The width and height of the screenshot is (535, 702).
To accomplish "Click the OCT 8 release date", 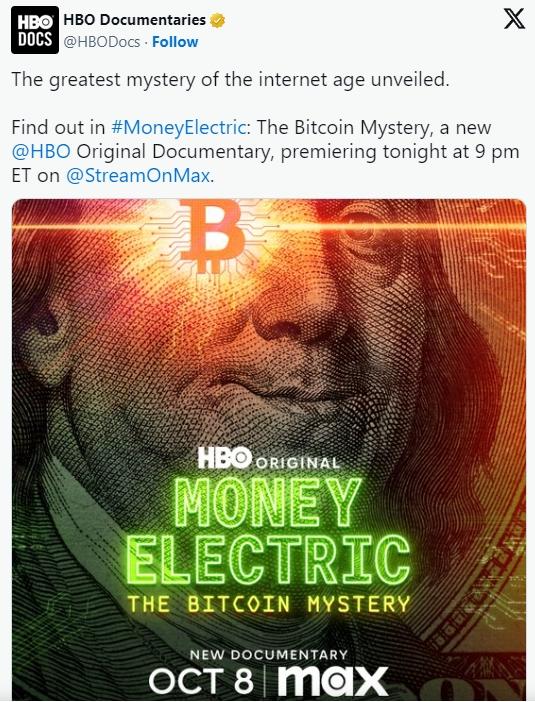I will [x=201, y=681].
